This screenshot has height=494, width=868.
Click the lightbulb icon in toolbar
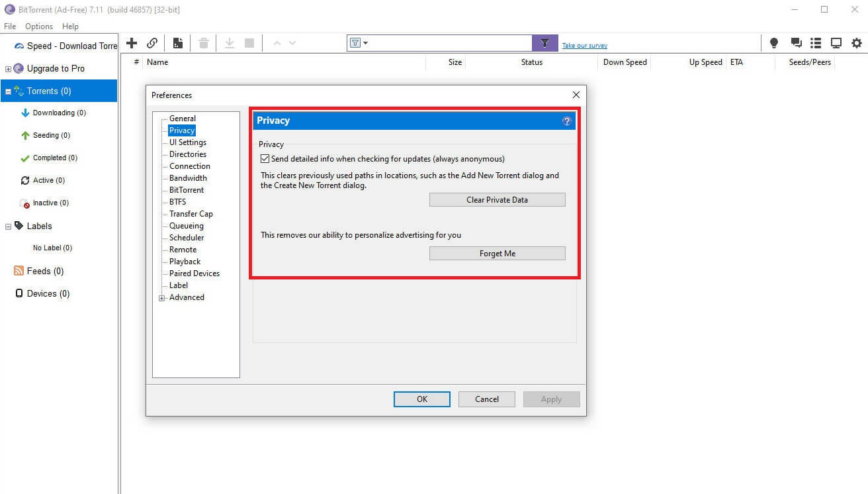click(774, 43)
